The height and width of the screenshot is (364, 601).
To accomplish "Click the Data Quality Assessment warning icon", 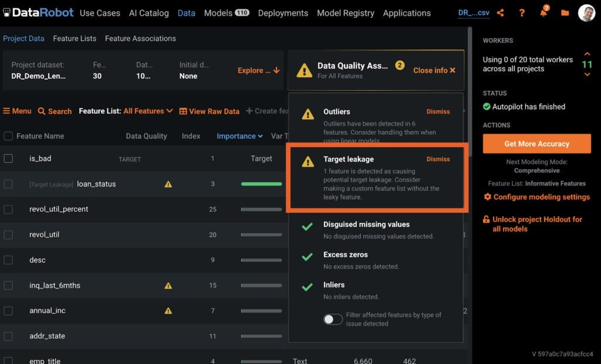I will coord(305,70).
